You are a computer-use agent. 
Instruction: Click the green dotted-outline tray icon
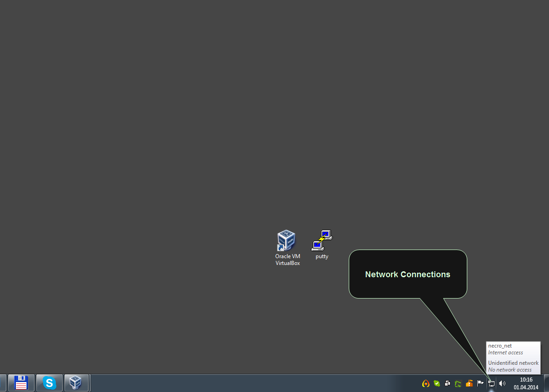click(459, 383)
